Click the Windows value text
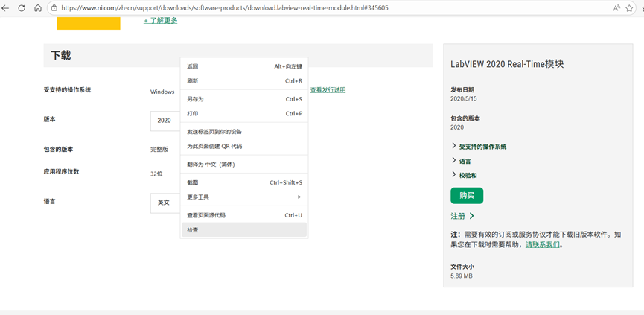Image resolution: width=644 pixels, height=315 pixels. (162, 92)
